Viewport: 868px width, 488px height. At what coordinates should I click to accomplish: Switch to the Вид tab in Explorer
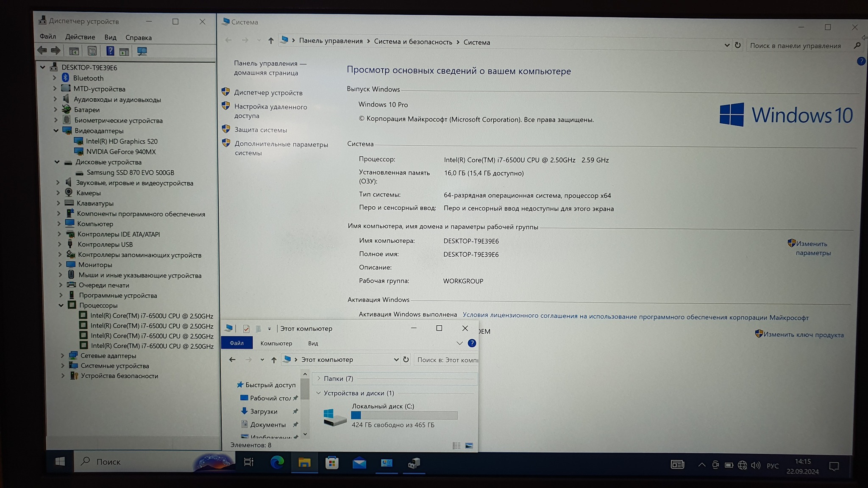tap(313, 343)
